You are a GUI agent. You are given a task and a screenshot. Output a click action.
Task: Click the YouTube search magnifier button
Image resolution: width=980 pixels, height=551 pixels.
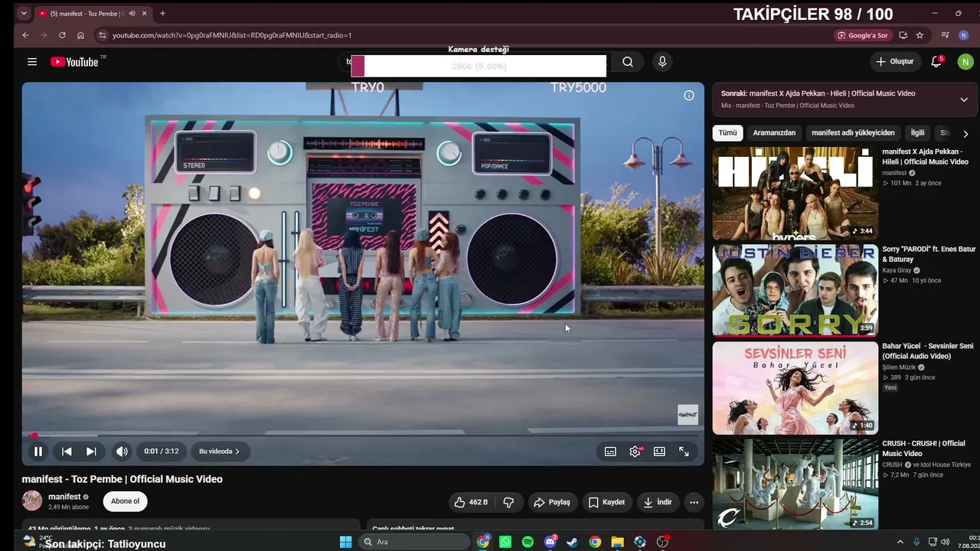pos(628,62)
